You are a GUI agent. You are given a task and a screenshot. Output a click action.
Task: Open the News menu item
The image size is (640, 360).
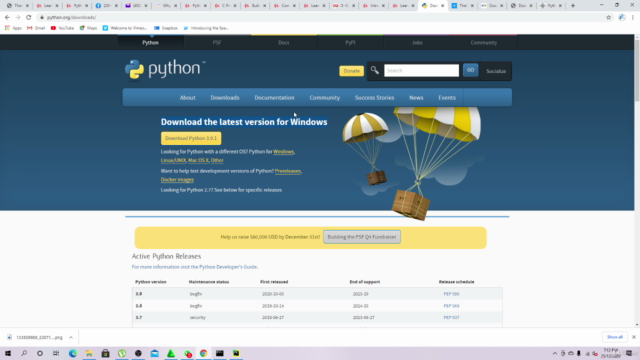point(416,98)
